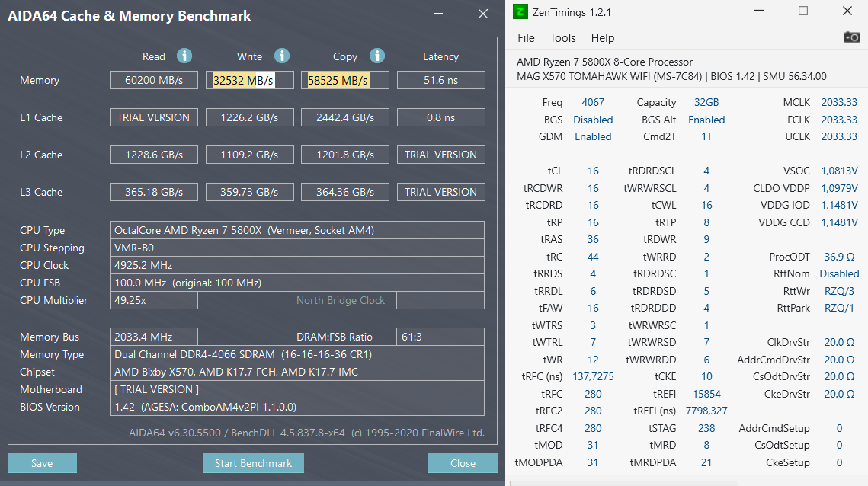Click the CPU Stepping VMR-B0 field
The image size is (868, 486).
point(296,248)
